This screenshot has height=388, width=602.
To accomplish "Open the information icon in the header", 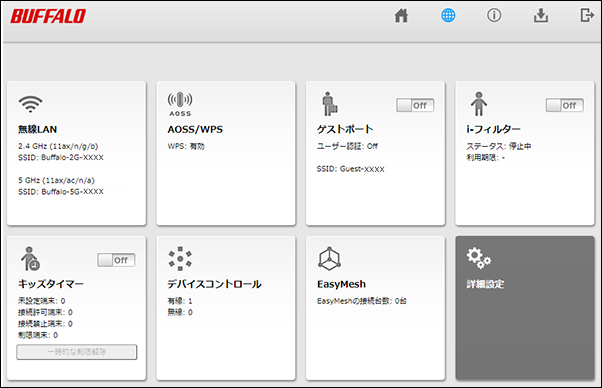I will click(494, 15).
